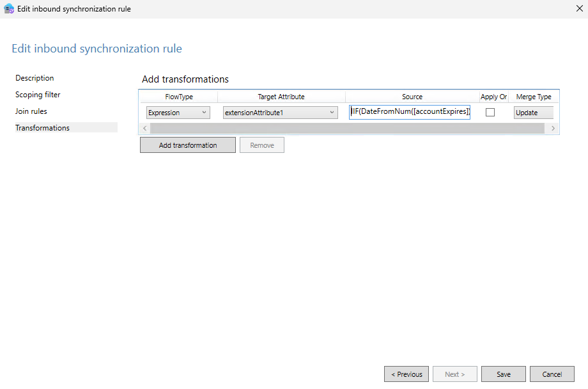Cancel editing the rule

tap(552, 374)
